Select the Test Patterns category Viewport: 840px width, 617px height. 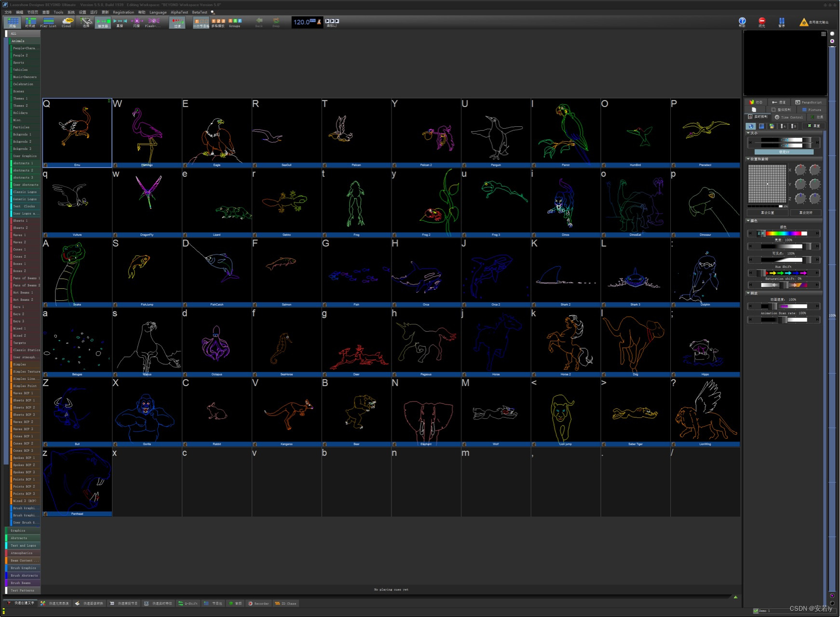click(x=23, y=590)
